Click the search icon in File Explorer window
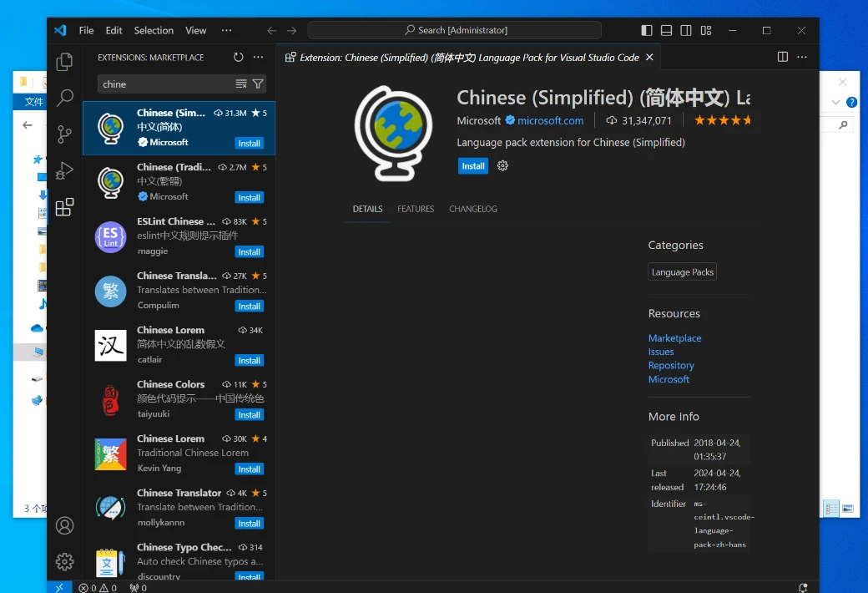This screenshot has height=593, width=868. pos(843,125)
